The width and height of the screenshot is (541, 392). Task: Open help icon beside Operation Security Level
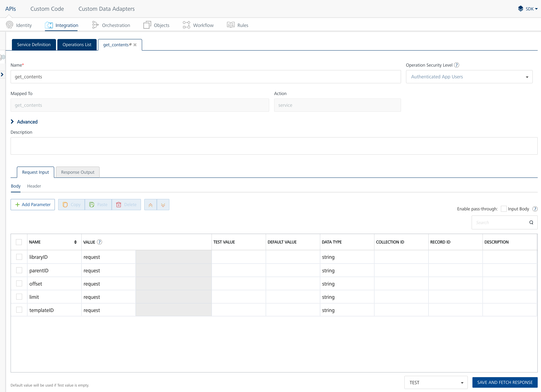pos(457,65)
